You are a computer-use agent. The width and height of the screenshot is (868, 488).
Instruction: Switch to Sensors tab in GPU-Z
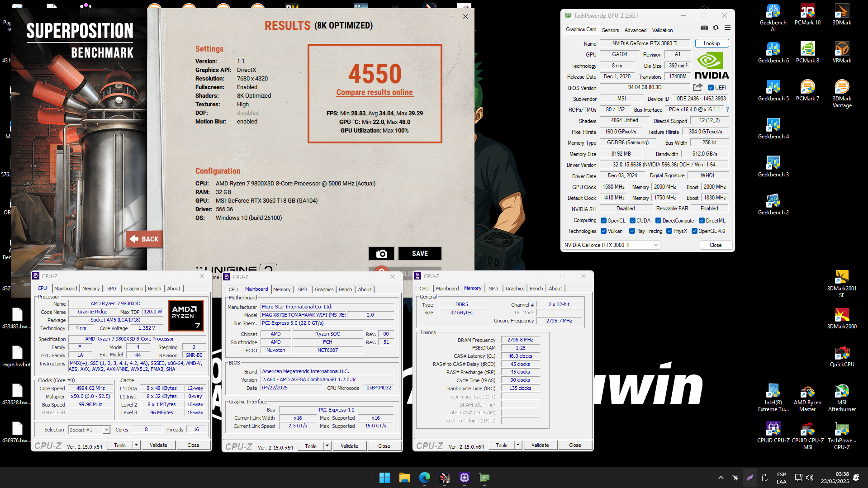pyautogui.click(x=610, y=30)
